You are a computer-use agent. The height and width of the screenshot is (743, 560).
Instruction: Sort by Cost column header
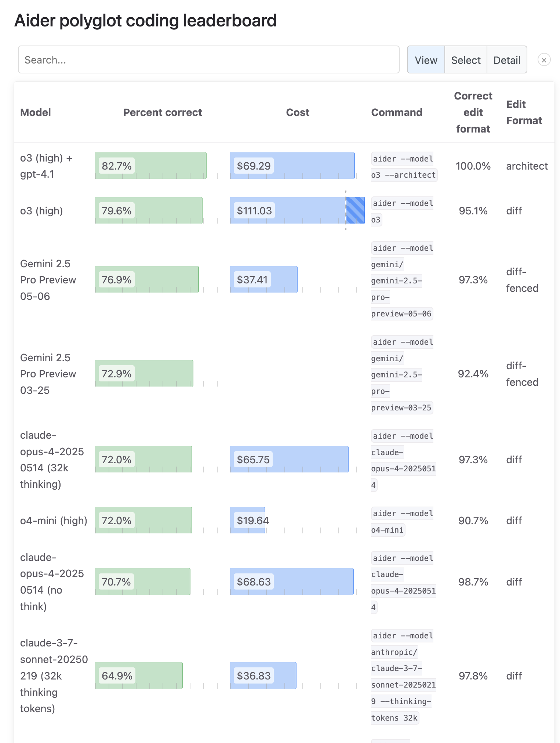click(298, 112)
